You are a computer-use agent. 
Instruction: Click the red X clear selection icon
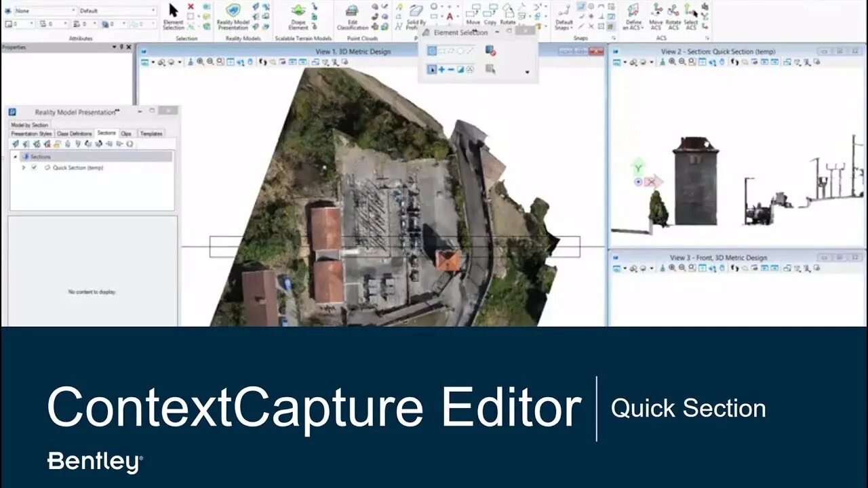(191, 6)
